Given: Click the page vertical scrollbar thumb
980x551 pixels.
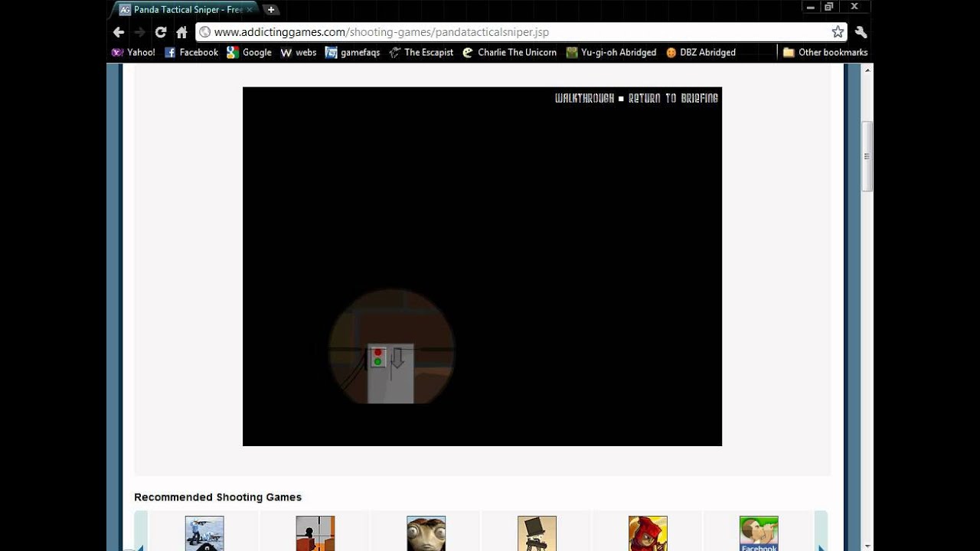Looking at the screenshot, I should coord(867,156).
